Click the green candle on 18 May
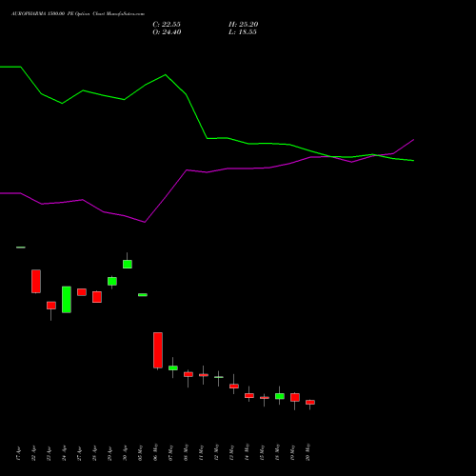Image resolution: width=476 pixels, height=476 pixels. pyautogui.click(x=280, y=396)
